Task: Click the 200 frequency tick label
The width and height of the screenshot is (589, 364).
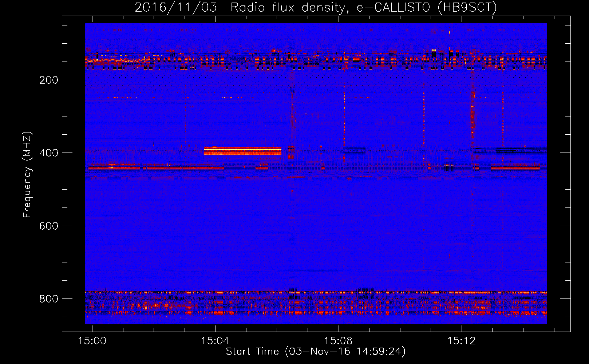Action: coord(49,80)
